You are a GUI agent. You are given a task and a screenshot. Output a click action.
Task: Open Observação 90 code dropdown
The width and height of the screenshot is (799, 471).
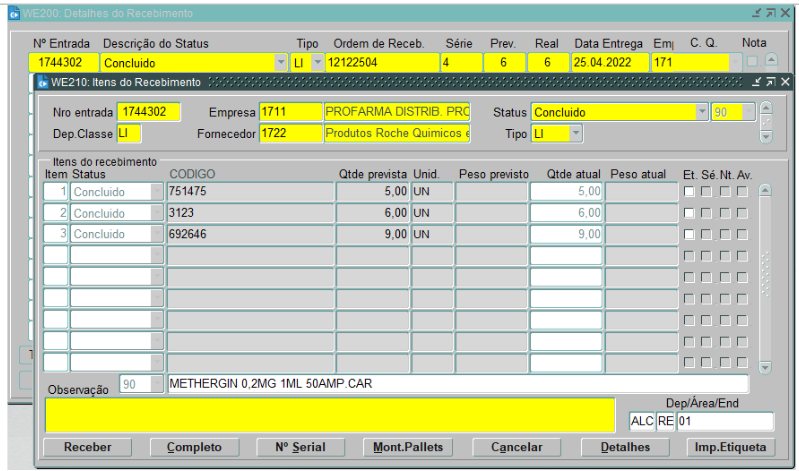157,384
